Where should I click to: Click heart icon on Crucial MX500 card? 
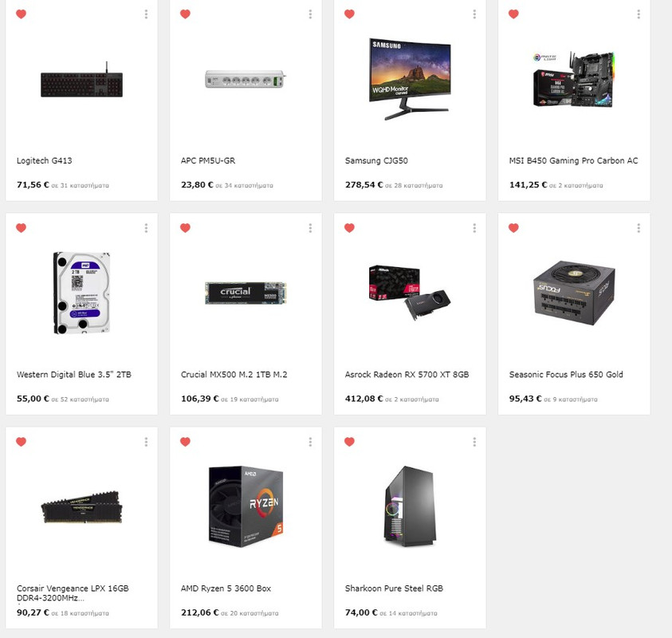pos(185,227)
